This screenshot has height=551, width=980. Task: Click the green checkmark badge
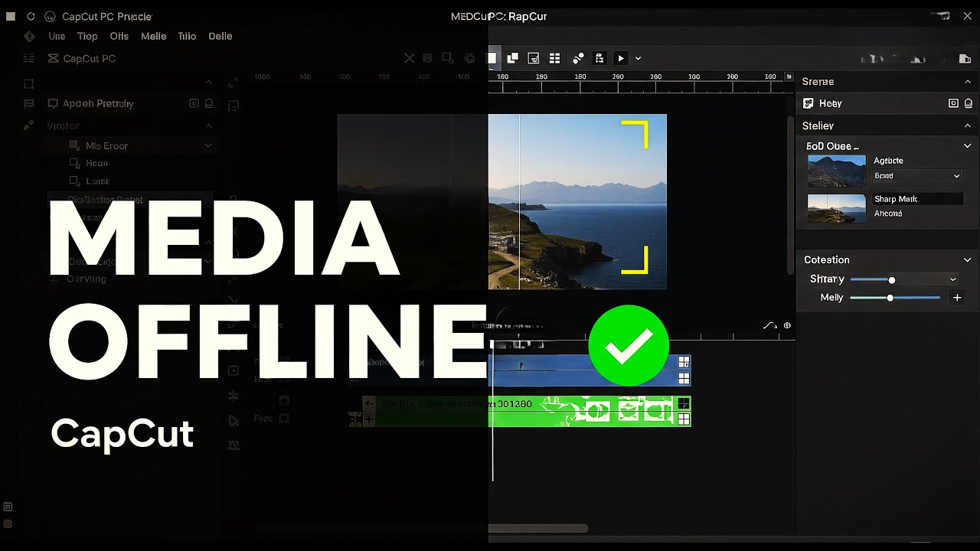(629, 345)
